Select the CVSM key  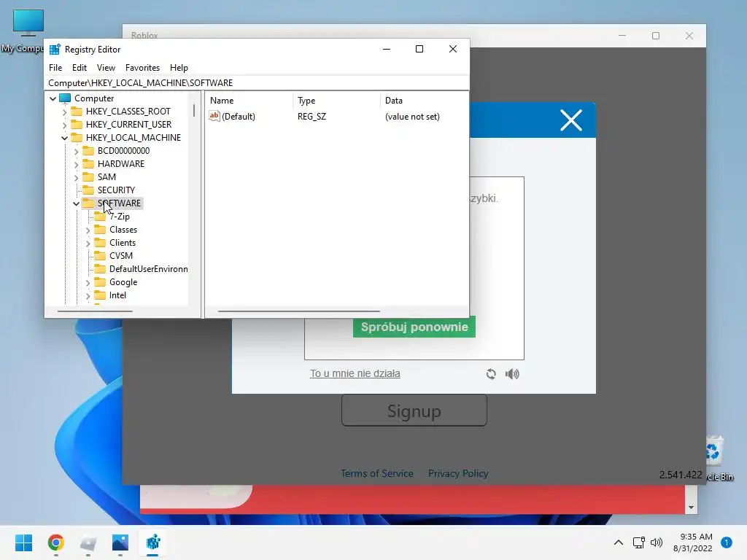click(x=121, y=256)
